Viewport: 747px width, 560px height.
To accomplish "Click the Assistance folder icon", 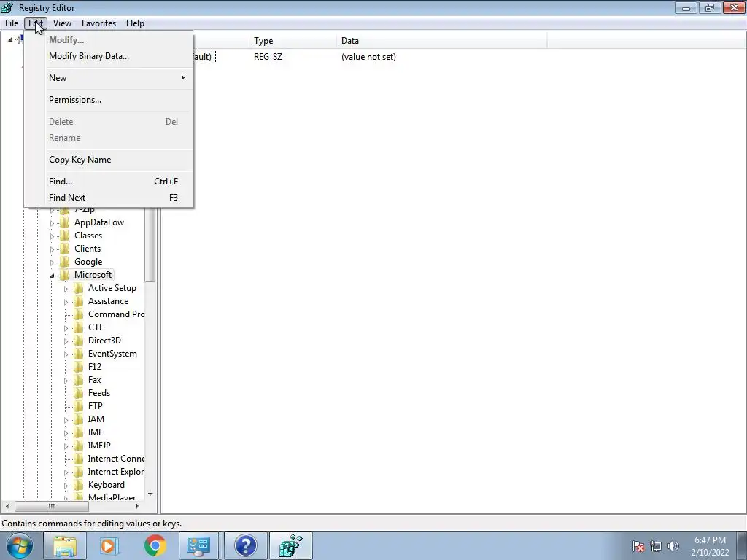I will [x=78, y=301].
